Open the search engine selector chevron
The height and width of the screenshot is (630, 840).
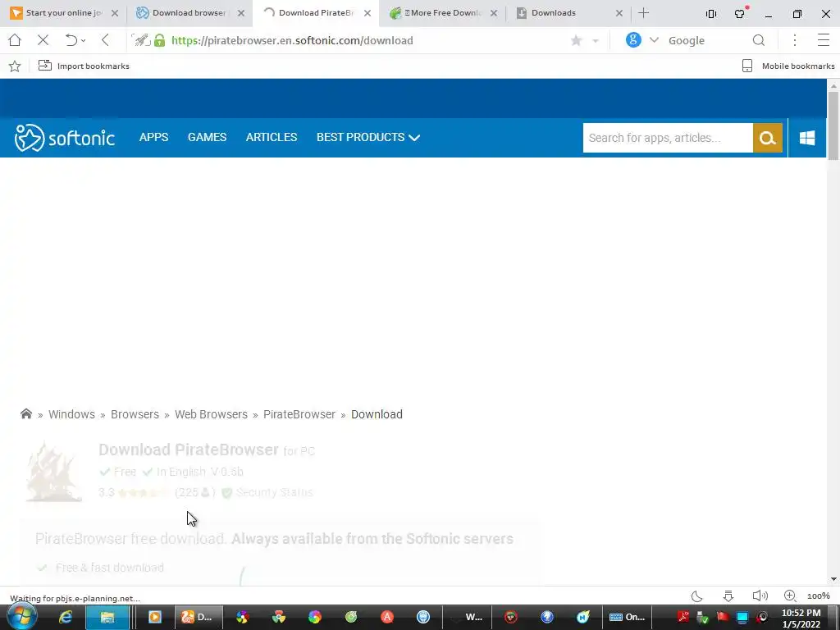tap(654, 40)
